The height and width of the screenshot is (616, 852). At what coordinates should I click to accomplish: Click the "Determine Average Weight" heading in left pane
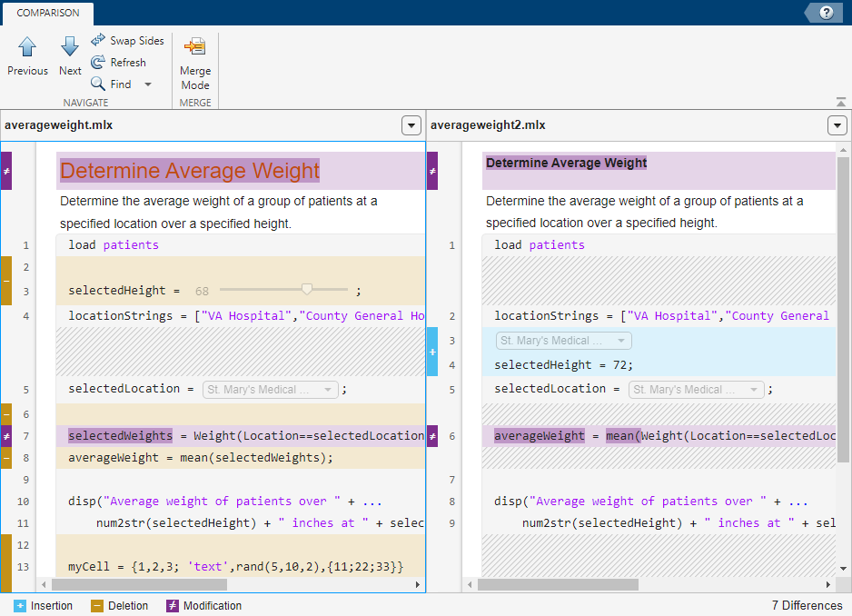190,171
